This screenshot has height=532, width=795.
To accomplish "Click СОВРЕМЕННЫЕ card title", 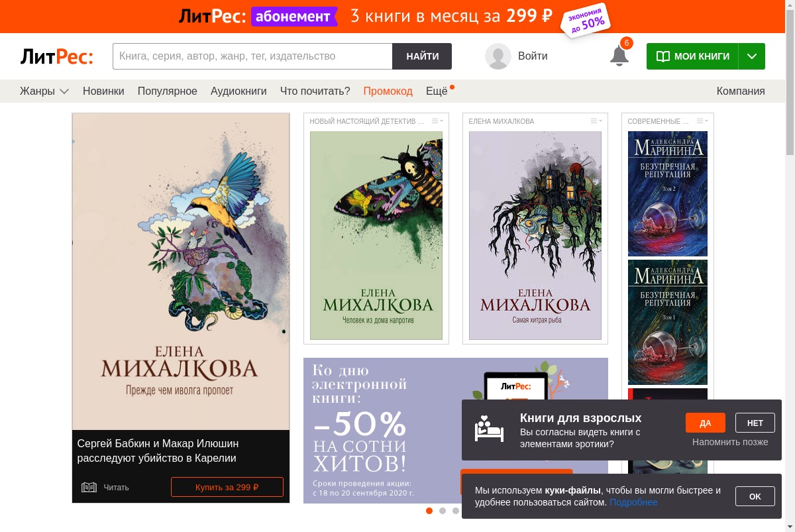I will pyautogui.click(x=658, y=121).
